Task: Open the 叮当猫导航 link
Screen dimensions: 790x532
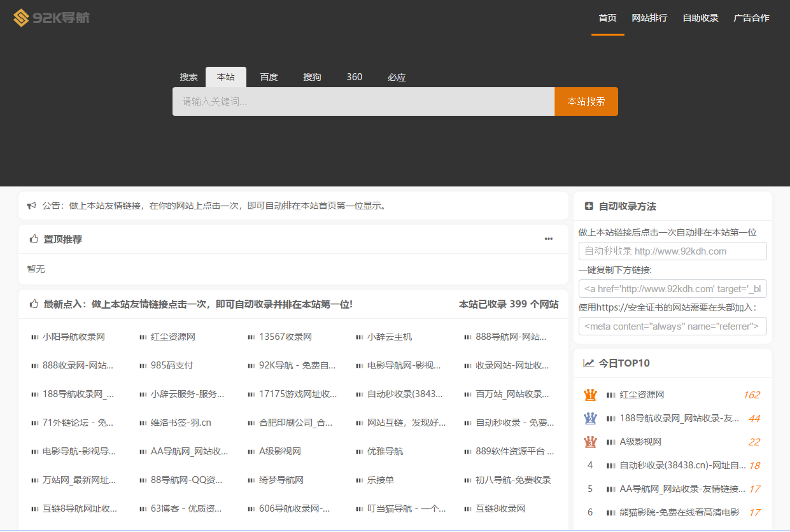Action: pyautogui.click(x=406, y=508)
